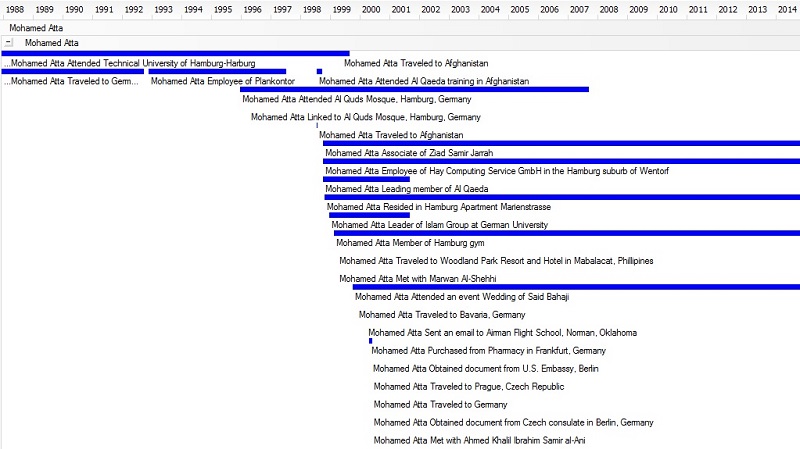
Task: Select year 2005 in the timeline header
Action: click(x=520, y=9)
